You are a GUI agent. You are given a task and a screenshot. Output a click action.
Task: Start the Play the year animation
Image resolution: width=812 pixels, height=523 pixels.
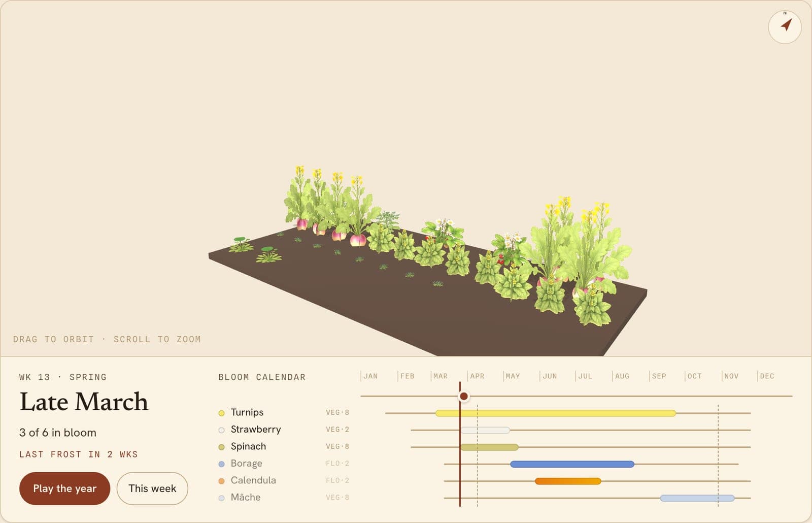[x=64, y=488]
